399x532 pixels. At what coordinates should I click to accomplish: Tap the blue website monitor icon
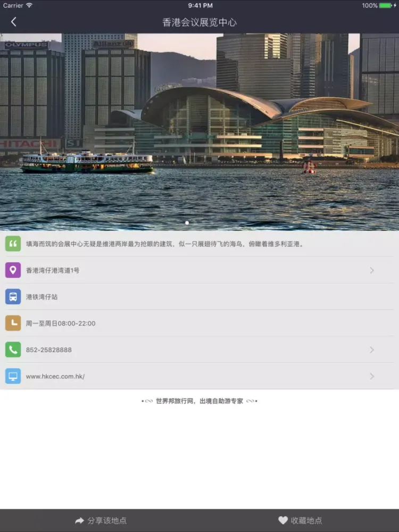click(13, 376)
